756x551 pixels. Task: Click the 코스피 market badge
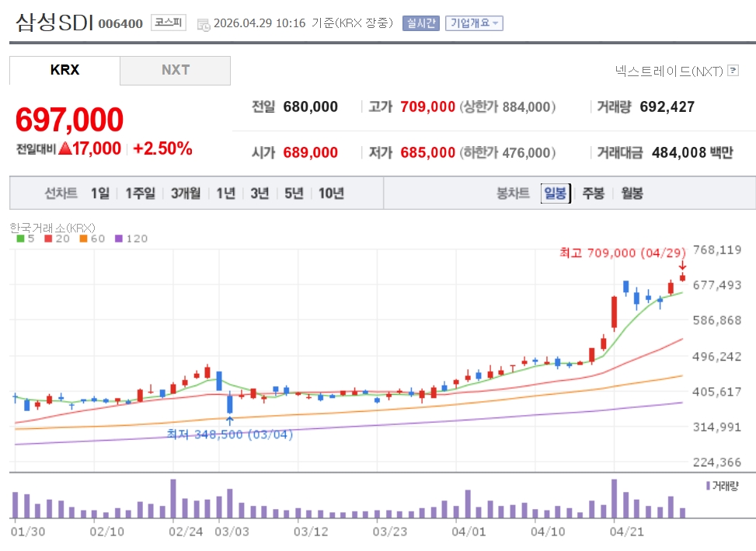click(168, 23)
